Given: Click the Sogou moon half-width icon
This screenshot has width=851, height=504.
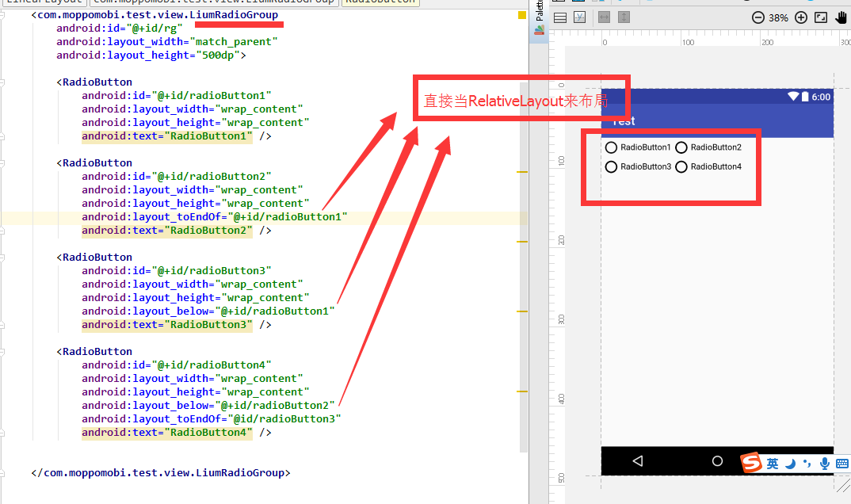Looking at the screenshot, I should [791, 464].
